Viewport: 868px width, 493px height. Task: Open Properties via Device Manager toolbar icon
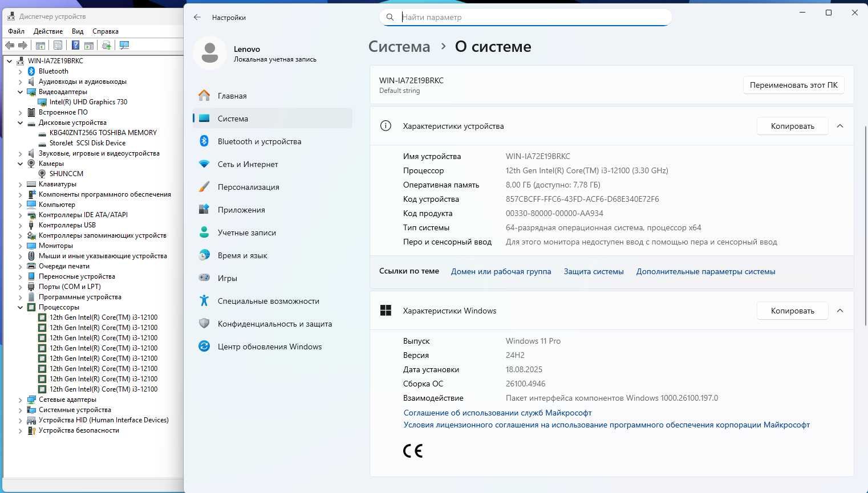coord(58,45)
